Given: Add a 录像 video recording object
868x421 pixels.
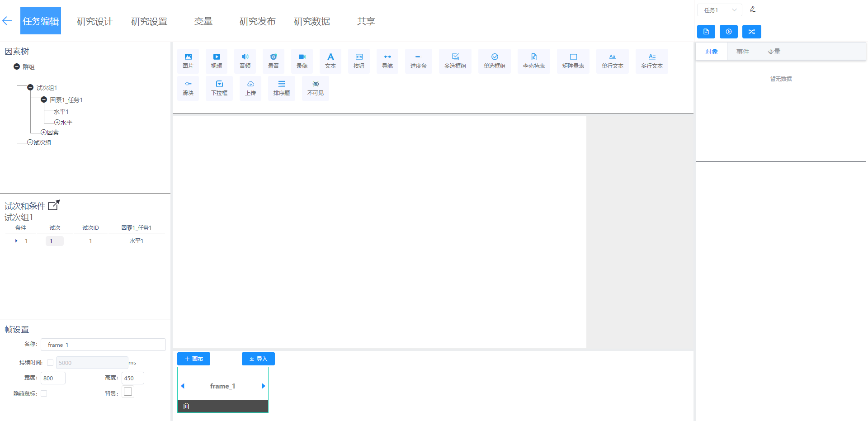Looking at the screenshot, I should (x=302, y=61).
